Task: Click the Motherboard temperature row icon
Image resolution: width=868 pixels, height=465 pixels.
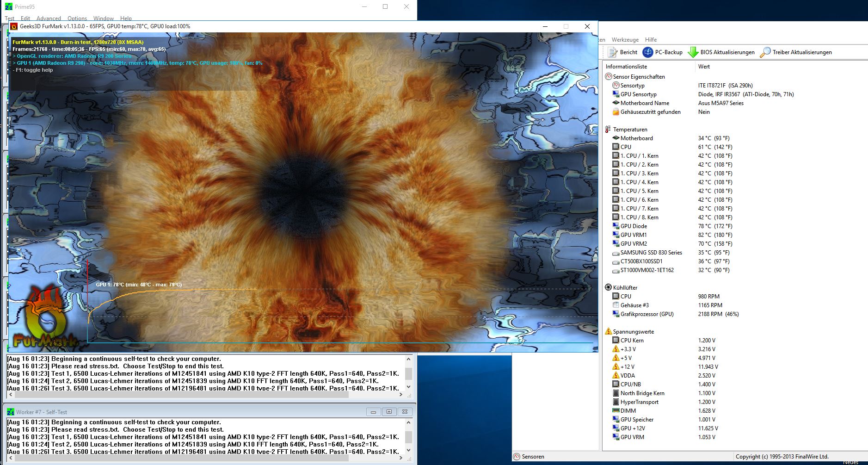Action: 616,138
